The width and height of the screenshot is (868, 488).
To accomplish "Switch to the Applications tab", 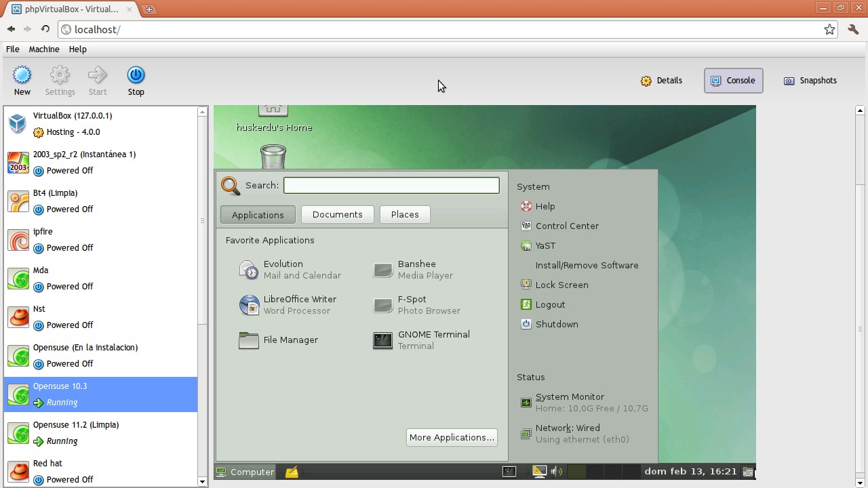I will point(258,215).
